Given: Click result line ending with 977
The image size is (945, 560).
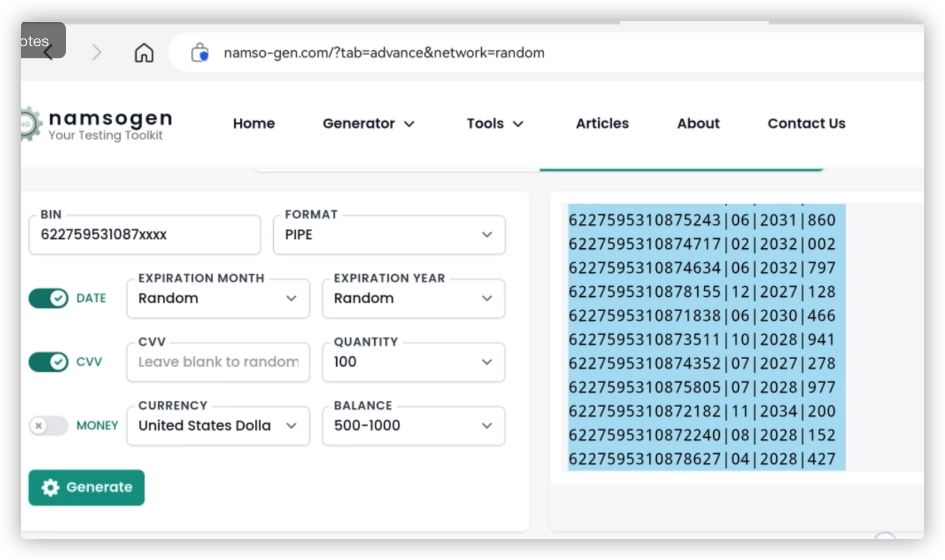Looking at the screenshot, I should click(702, 387).
